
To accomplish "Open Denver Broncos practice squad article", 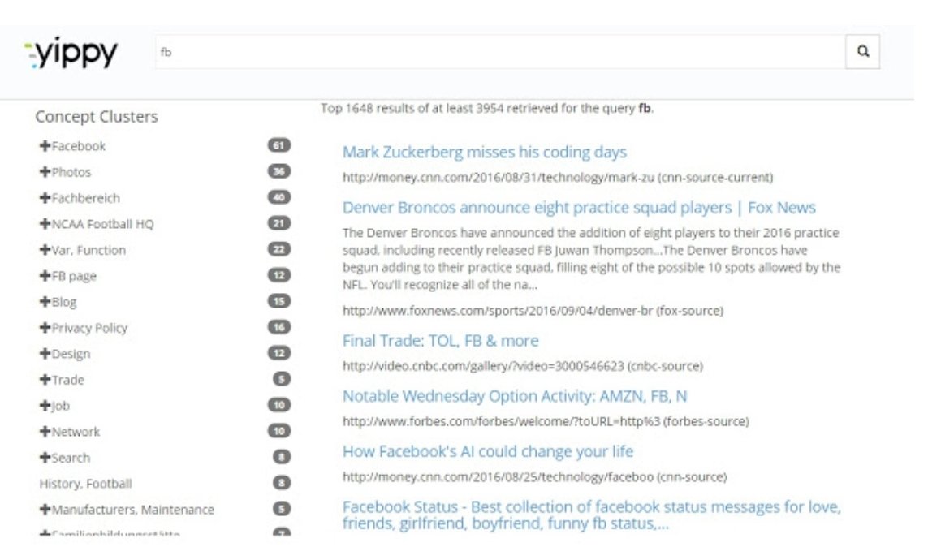I will [579, 208].
